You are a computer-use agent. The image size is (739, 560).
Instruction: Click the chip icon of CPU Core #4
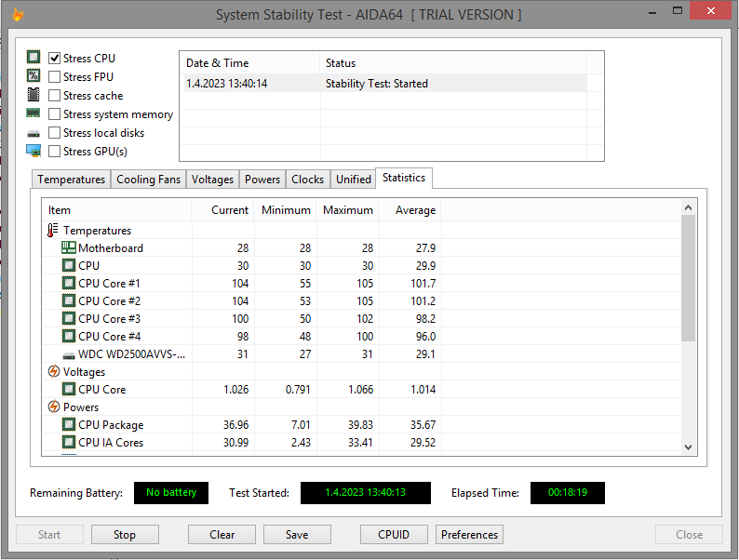click(69, 336)
